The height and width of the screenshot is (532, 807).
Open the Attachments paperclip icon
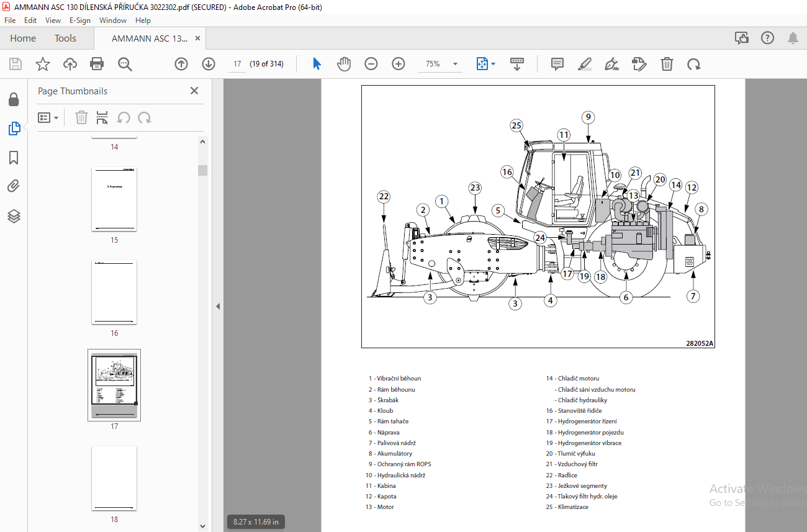tap(14, 186)
